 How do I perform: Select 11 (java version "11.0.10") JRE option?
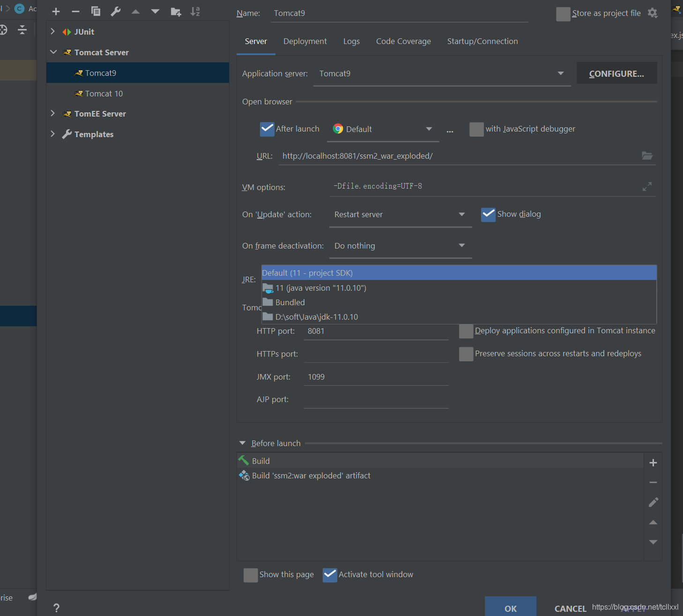[x=459, y=288]
